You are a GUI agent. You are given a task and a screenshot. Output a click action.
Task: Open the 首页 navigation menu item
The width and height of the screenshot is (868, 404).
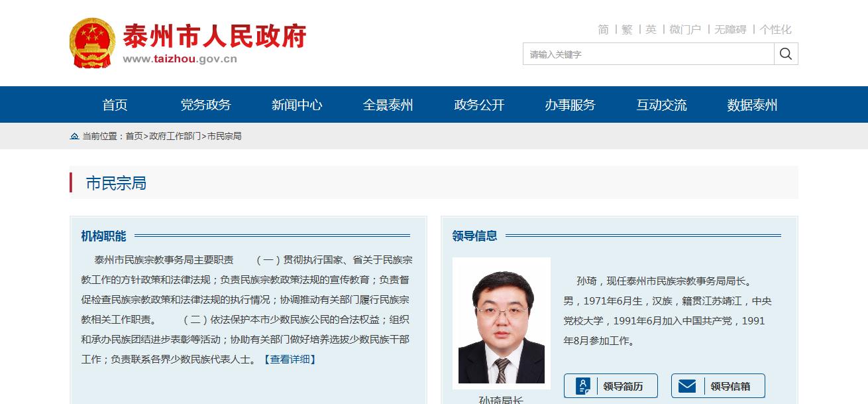coord(115,105)
